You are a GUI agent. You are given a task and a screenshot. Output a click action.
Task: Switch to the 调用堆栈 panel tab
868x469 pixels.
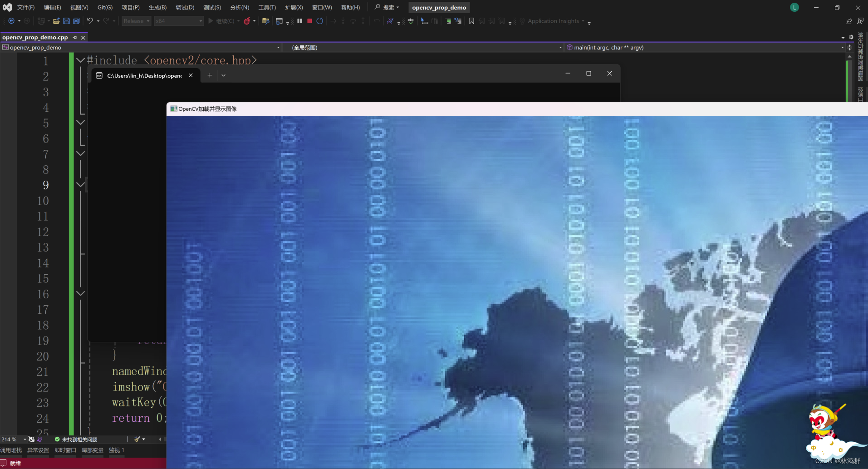point(11,450)
